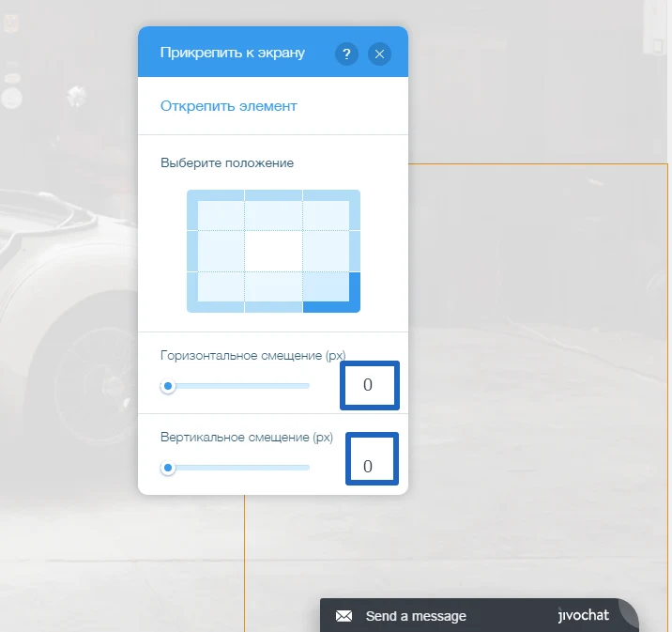Click the Выберите положение label
Viewport: 672px width, 632px height.
tap(227, 163)
